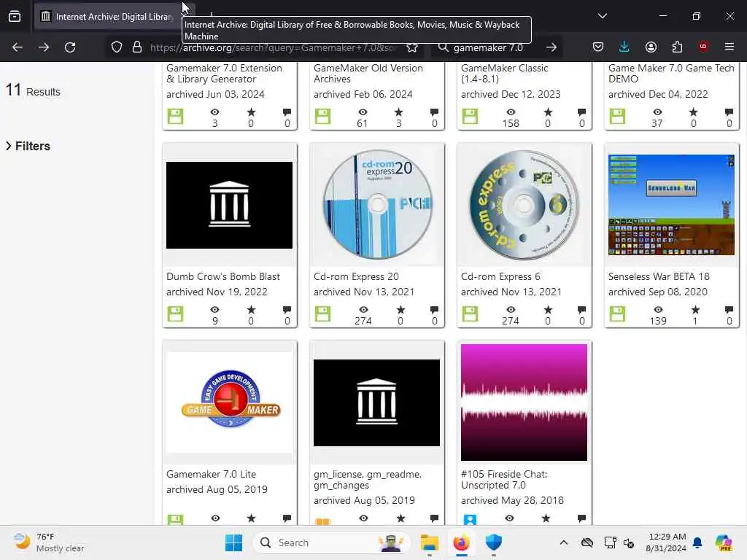Open Senseless War BETA 18 screenshot thumbnail

point(671,205)
